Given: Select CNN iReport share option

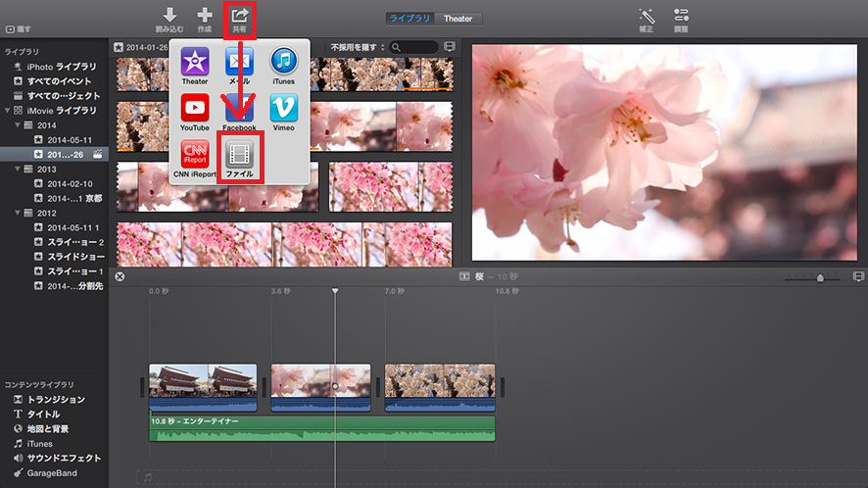Looking at the screenshot, I should tap(195, 154).
